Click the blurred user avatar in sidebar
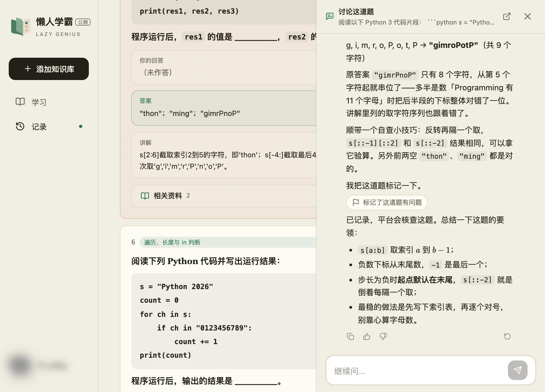Screen dimensions: 545x392 click(x=20, y=366)
